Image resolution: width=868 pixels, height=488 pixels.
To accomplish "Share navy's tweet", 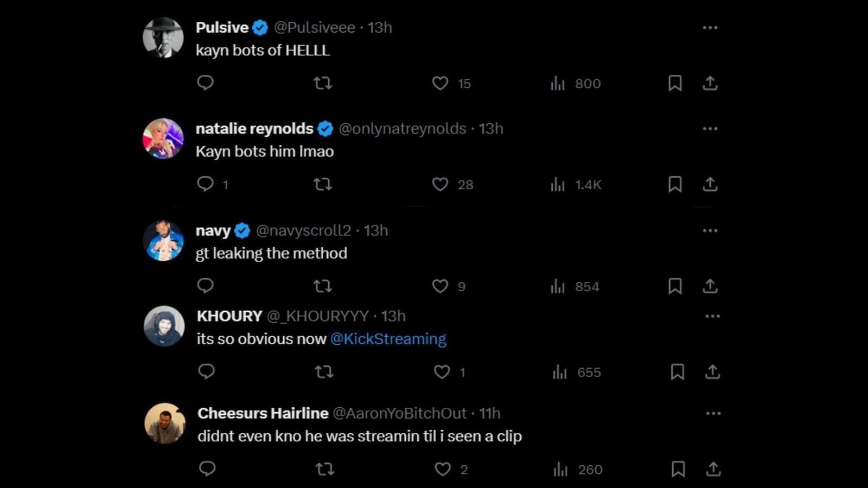I will [710, 286].
